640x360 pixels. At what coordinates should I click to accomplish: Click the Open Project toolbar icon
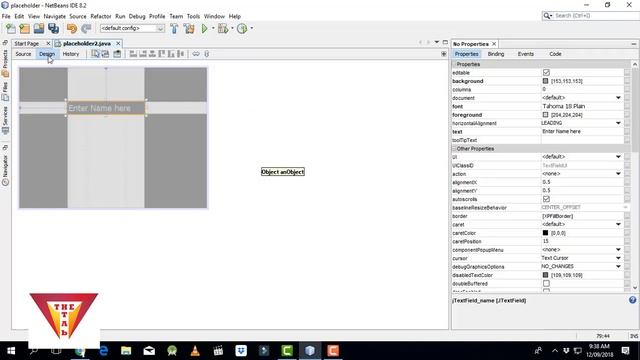click(x=39, y=29)
